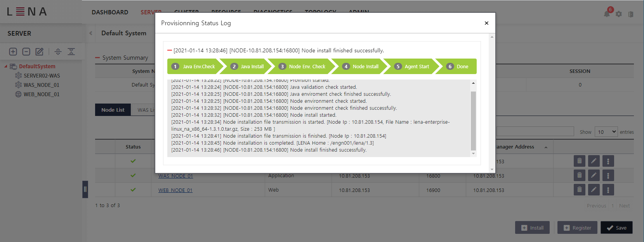The height and width of the screenshot is (242, 644).
Task: Open the WAS_NODE_01 link in the table
Action: (175, 176)
